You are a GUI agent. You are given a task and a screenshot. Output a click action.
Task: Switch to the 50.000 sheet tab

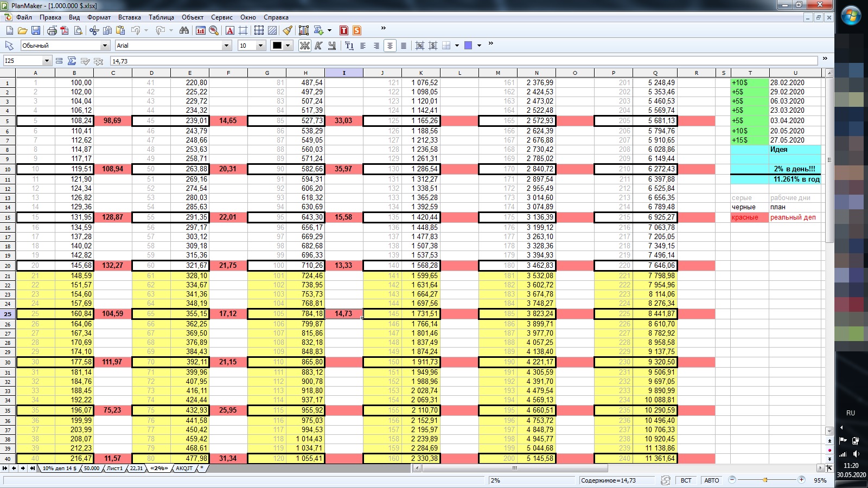pos(91,468)
